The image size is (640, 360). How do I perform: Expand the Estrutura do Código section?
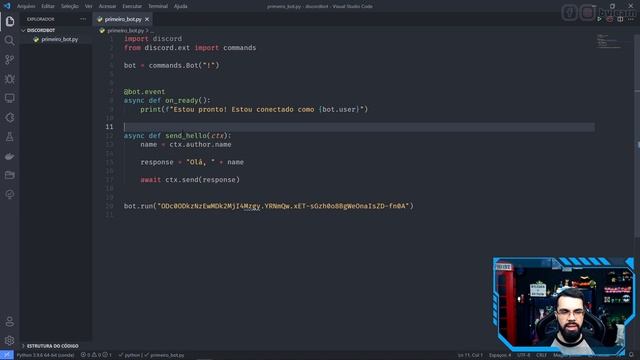pyautogui.click(x=52, y=346)
